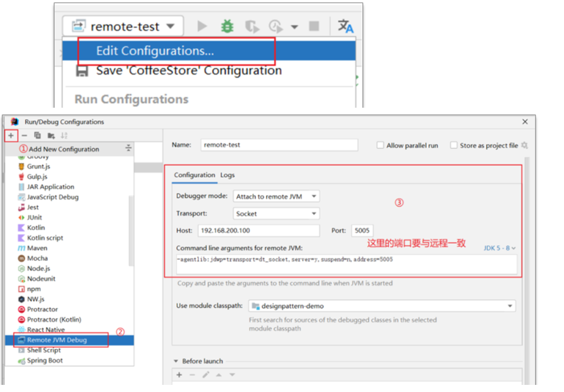Click the Before launch move down arrow
Screen dimensions: 564x392
click(x=232, y=375)
